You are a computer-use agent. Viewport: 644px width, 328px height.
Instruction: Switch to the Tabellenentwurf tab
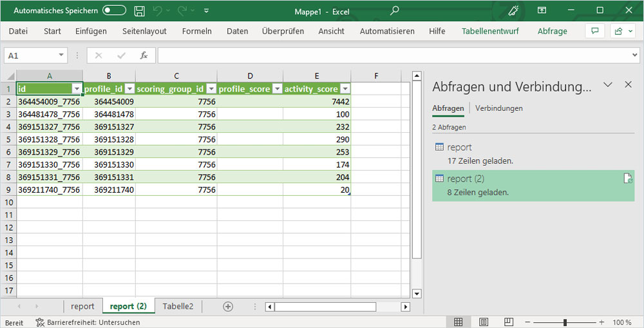point(490,31)
